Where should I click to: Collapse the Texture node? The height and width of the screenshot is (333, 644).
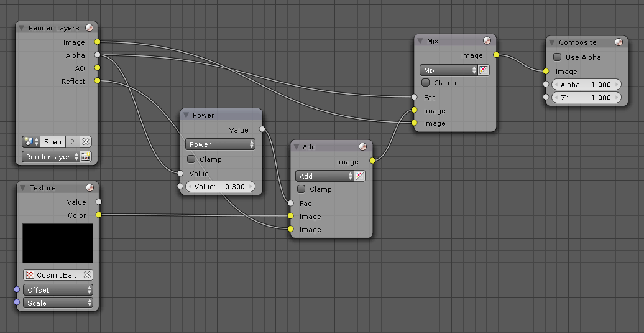[22, 188]
